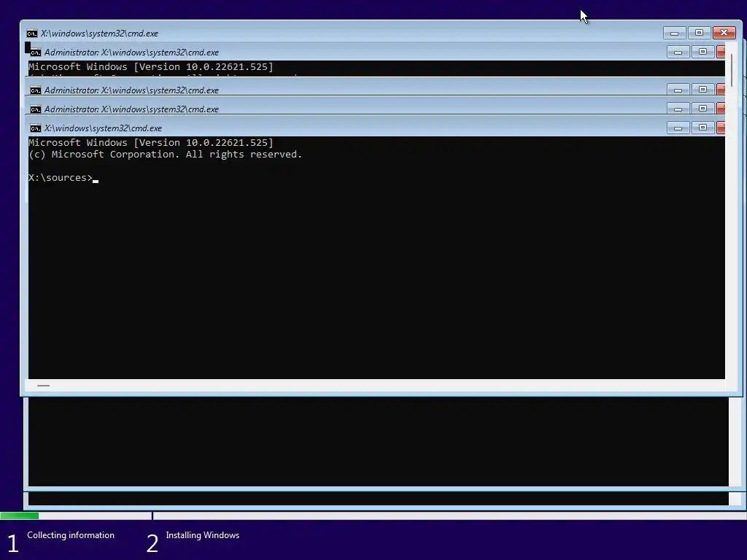Click the version line in the first Administrator console
Viewport: 747px width, 560px height.
pyautogui.click(x=151, y=66)
